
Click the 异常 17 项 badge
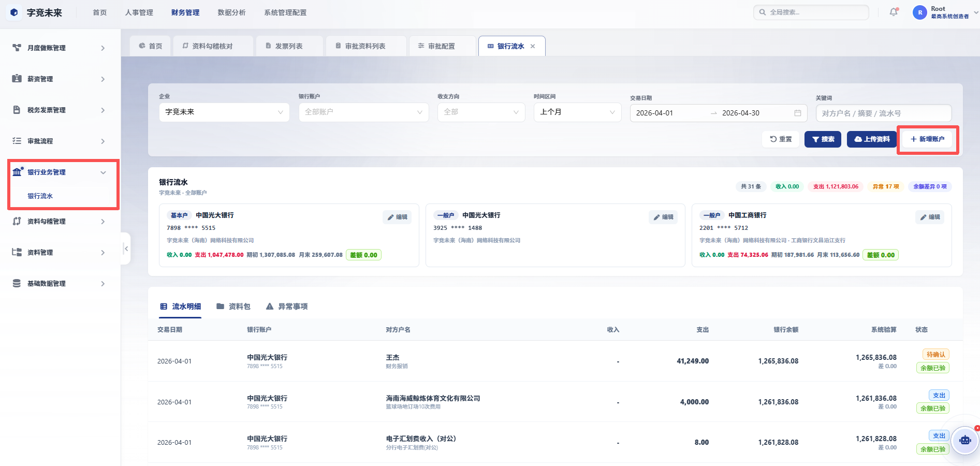click(x=886, y=186)
